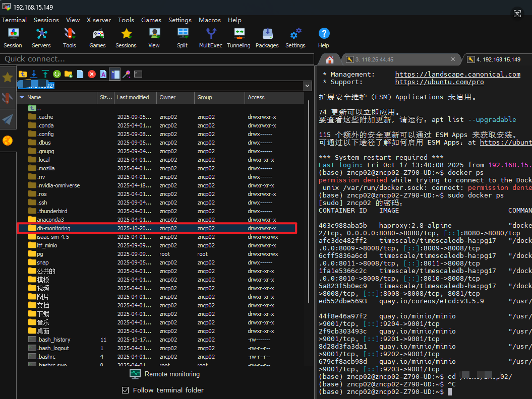Open the X server menu
The height and width of the screenshot is (399, 532).
pos(99,20)
